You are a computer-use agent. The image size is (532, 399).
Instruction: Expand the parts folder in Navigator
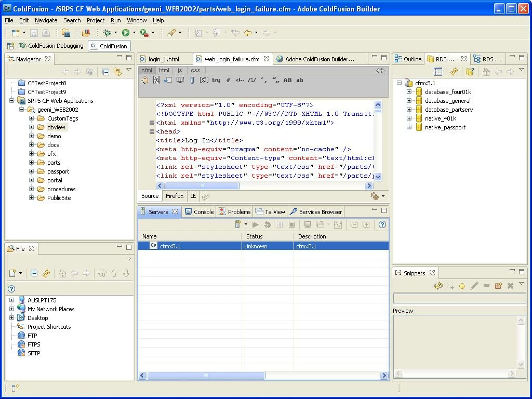coord(31,163)
